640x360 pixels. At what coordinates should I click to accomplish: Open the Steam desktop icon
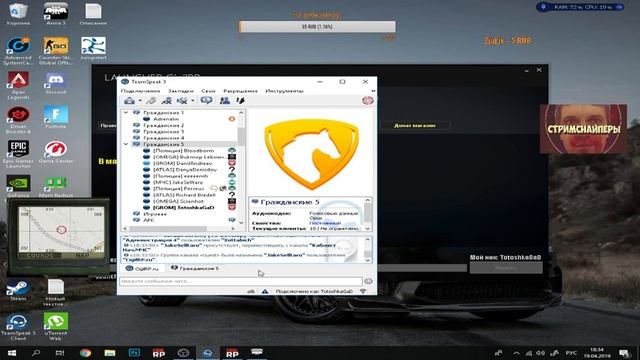click(x=18, y=290)
